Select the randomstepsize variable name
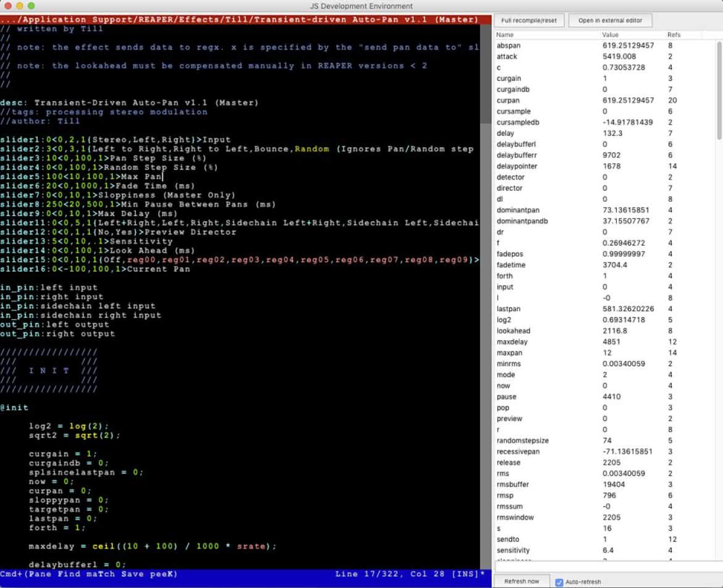Screen dimensions: 723x588 [522, 440]
